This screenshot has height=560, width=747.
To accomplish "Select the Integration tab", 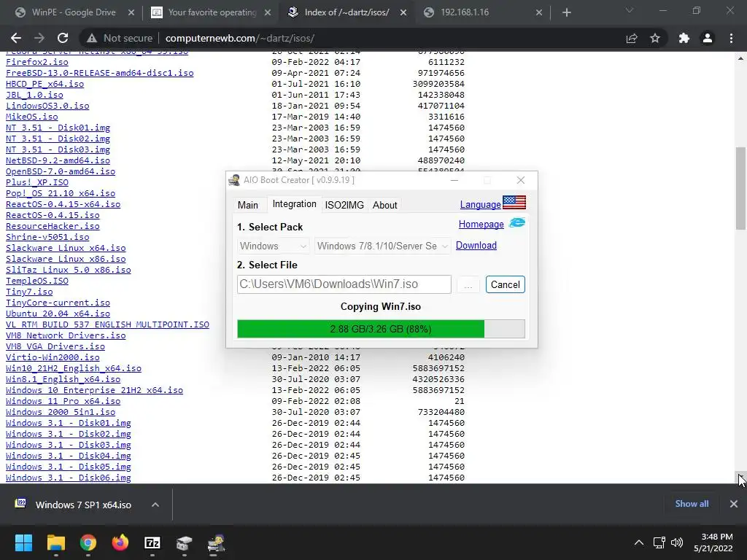I will 295,204.
